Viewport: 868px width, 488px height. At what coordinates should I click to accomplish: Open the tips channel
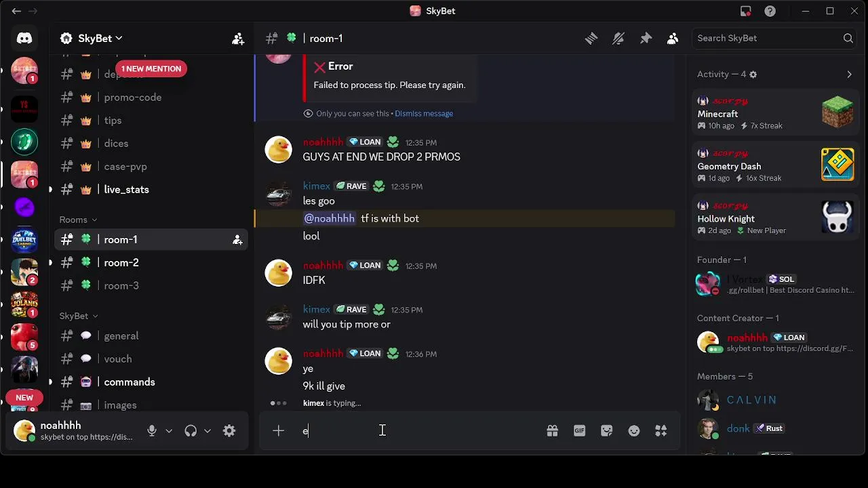(x=151, y=121)
